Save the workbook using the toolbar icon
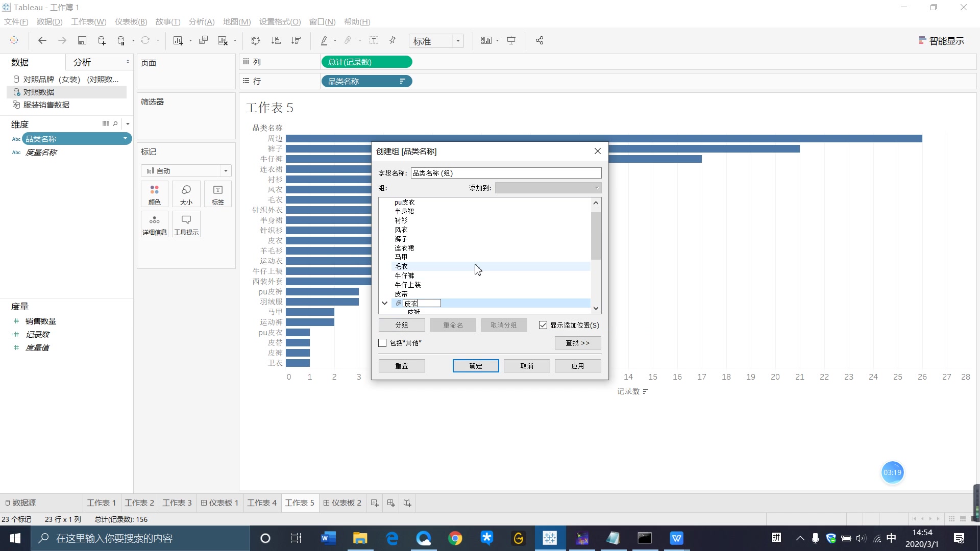 tap(82, 40)
